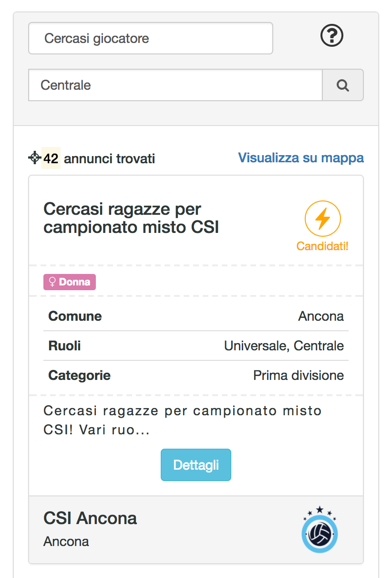Click the "CSI Ancona" team name
This screenshot has height=578, width=392.
click(x=90, y=518)
